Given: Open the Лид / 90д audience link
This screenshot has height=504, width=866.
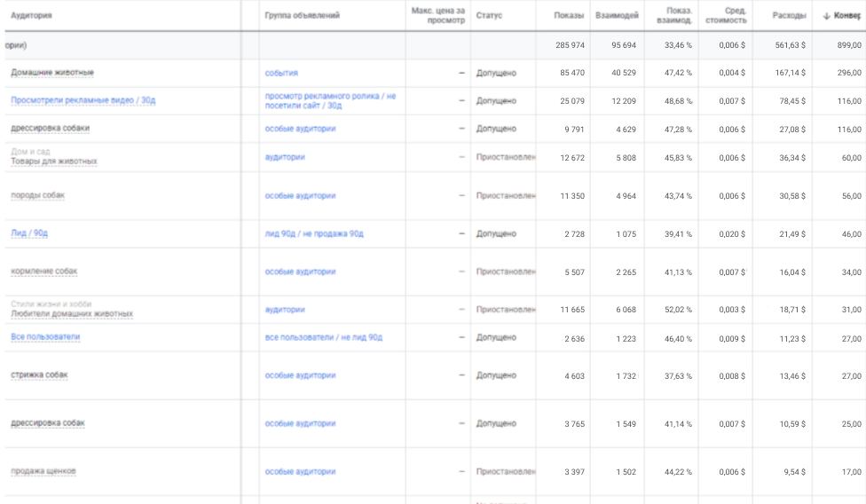Looking at the screenshot, I should point(29,233).
